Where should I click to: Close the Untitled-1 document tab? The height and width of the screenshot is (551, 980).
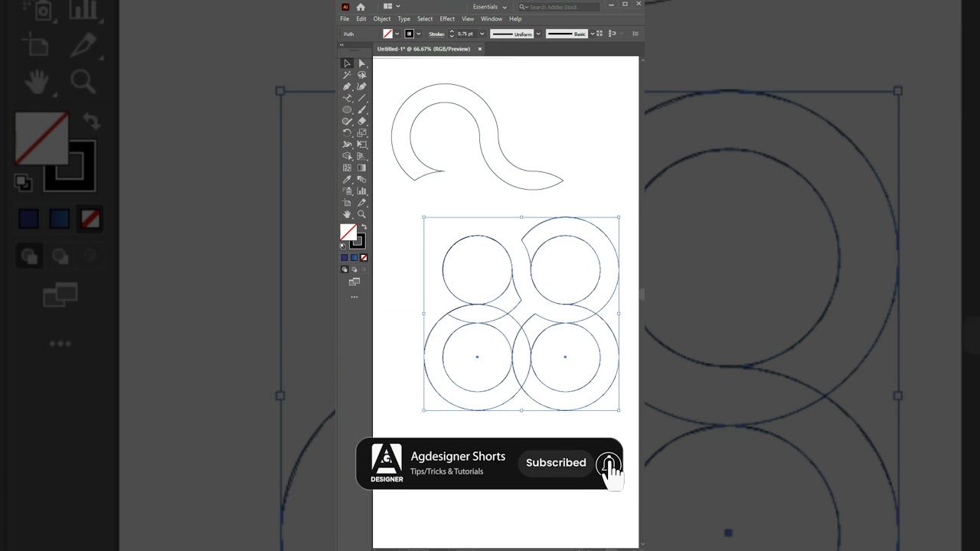tap(480, 49)
